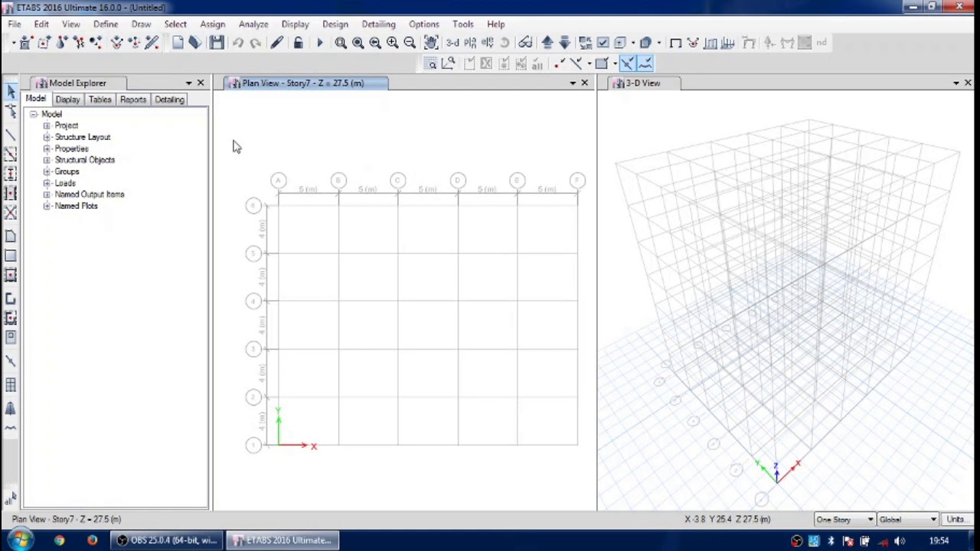Image resolution: width=980 pixels, height=551 pixels.
Task: Expand the Structure Layout node
Action: click(47, 137)
